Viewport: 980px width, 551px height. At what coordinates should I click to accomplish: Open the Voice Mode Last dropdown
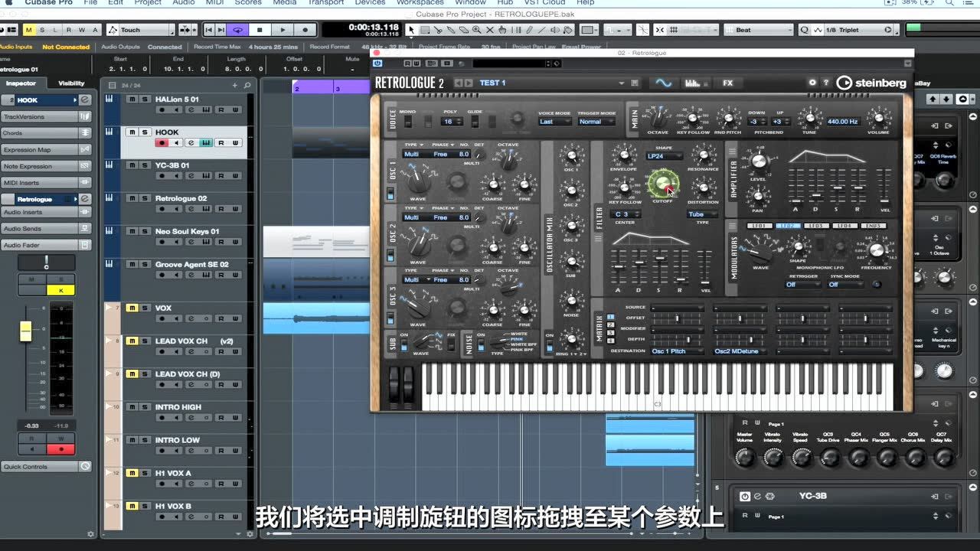(x=554, y=122)
